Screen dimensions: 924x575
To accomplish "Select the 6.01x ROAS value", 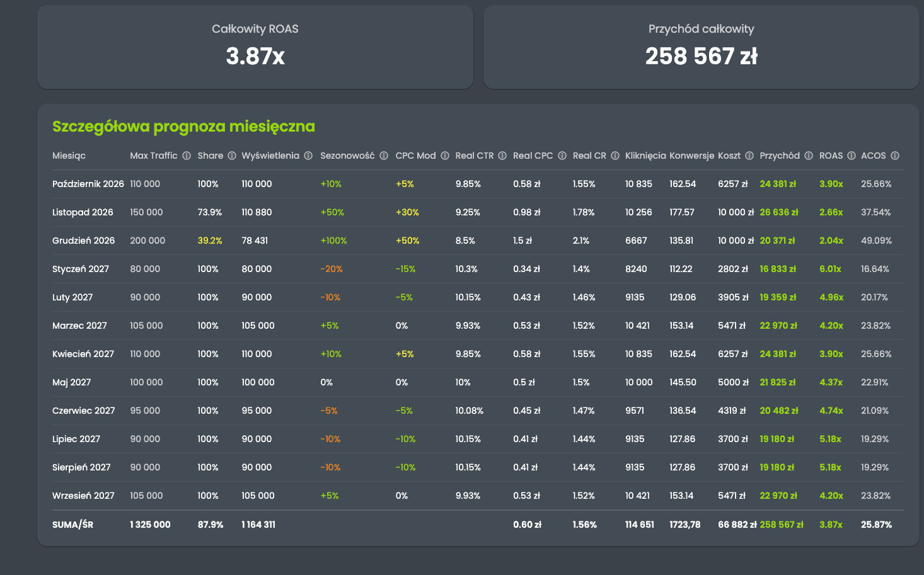I will coord(830,269).
